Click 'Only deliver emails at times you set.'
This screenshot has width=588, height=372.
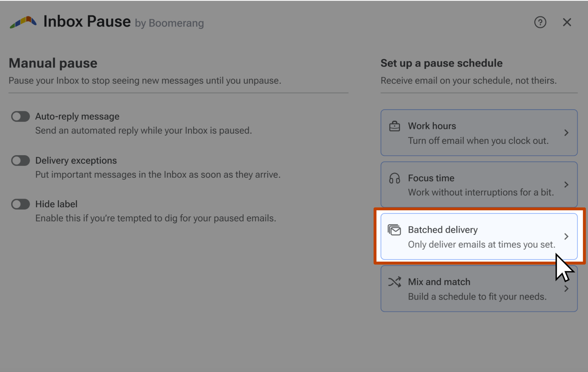click(x=482, y=244)
